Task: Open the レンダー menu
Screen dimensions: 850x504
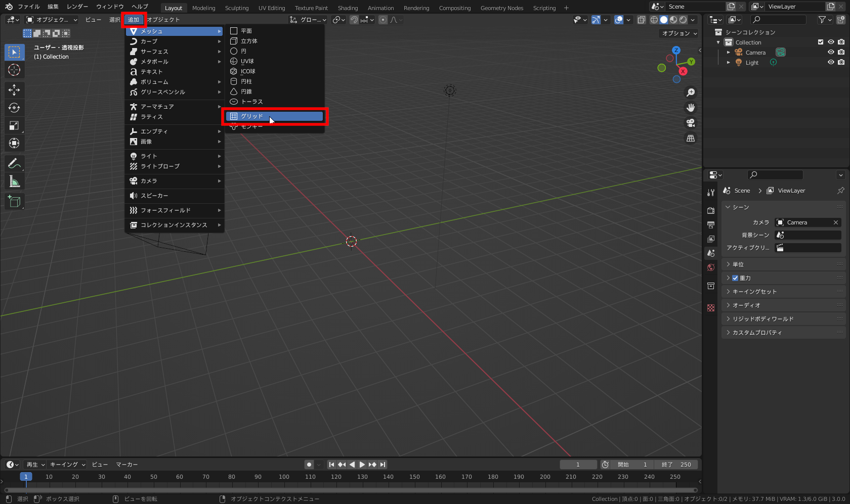Action: [x=77, y=7]
